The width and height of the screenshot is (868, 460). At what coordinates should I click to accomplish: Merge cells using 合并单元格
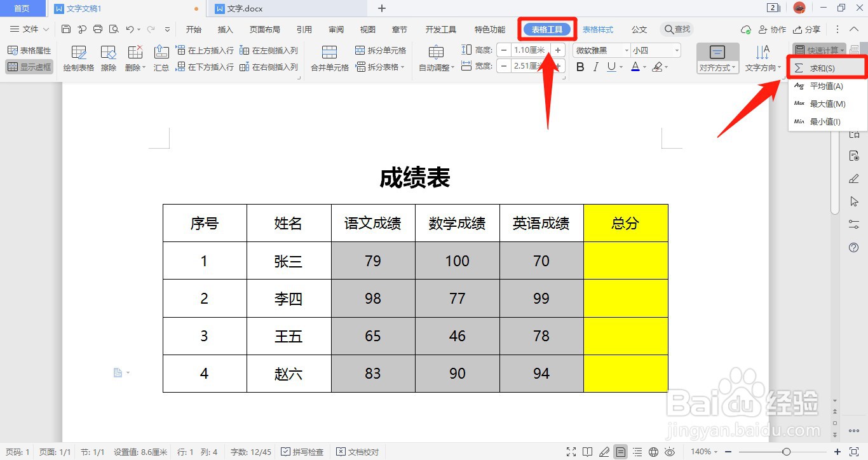click(x=328, y=58)
